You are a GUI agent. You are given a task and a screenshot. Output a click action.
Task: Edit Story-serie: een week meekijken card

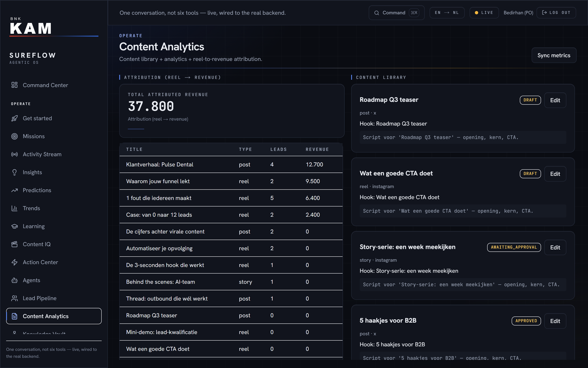[555, 247]
